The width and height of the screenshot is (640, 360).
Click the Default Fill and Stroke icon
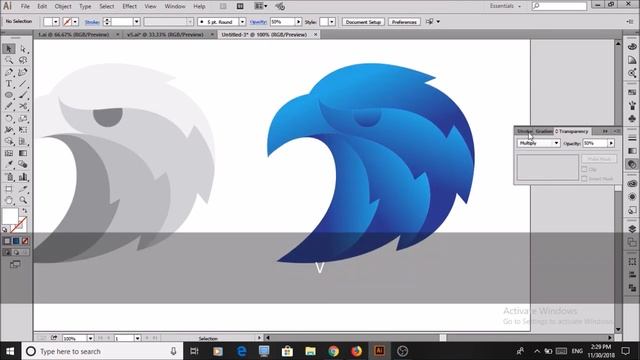tap(5, 229)
